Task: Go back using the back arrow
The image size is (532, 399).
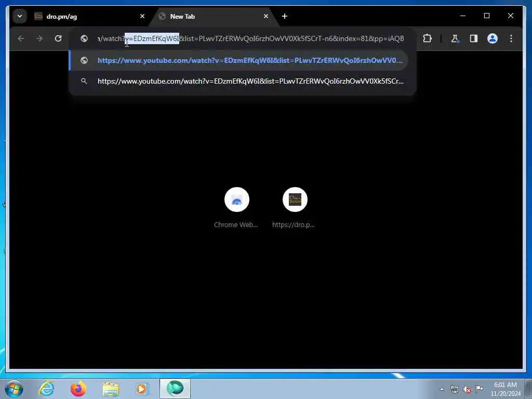Action: [x=21, y=38]
